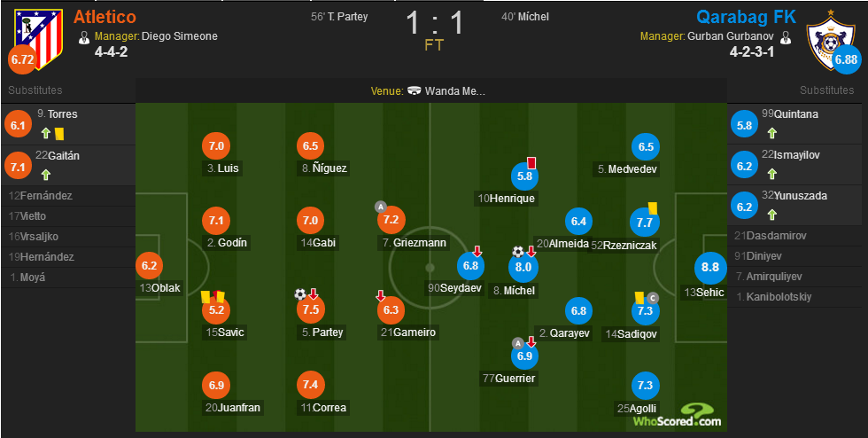Screen dimensions: 868x438
Task: Click the WhoScored.com logo
Action: tap(678, 415)
